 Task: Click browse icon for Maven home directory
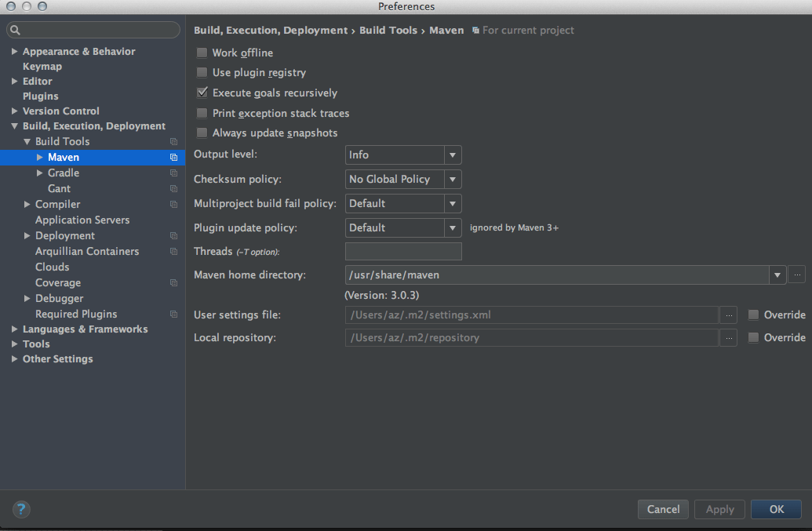pos(797,275)
